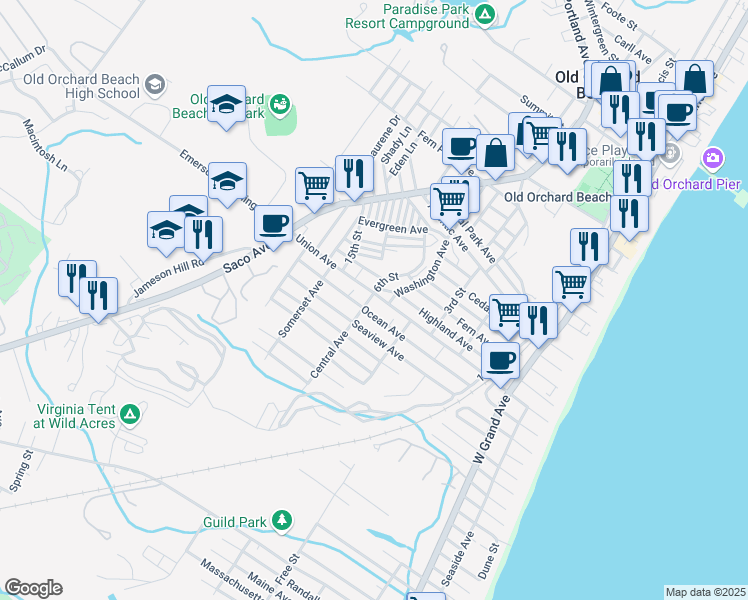Screen dimensions: 748x600
Task: Click the Jameson Hill Rd label
Action: [x=169, y=279]
